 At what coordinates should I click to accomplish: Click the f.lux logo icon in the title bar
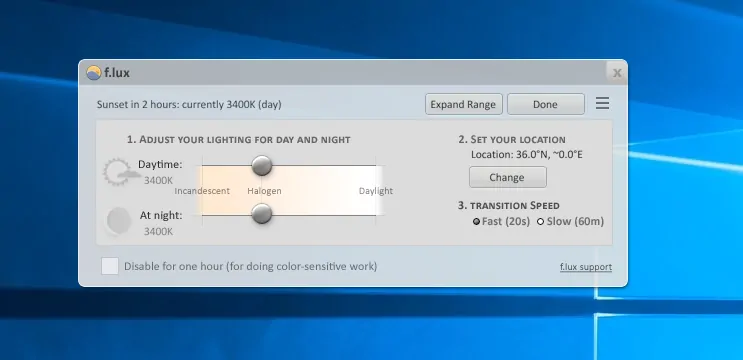pos(94,72)
